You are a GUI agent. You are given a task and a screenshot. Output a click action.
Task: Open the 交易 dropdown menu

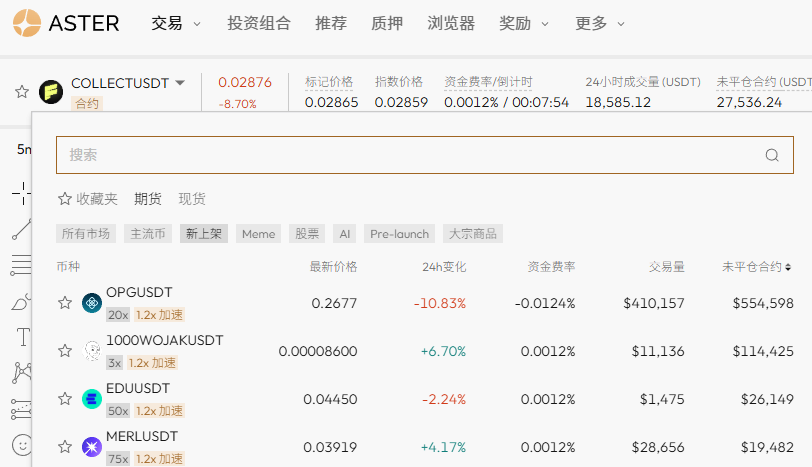176,23
